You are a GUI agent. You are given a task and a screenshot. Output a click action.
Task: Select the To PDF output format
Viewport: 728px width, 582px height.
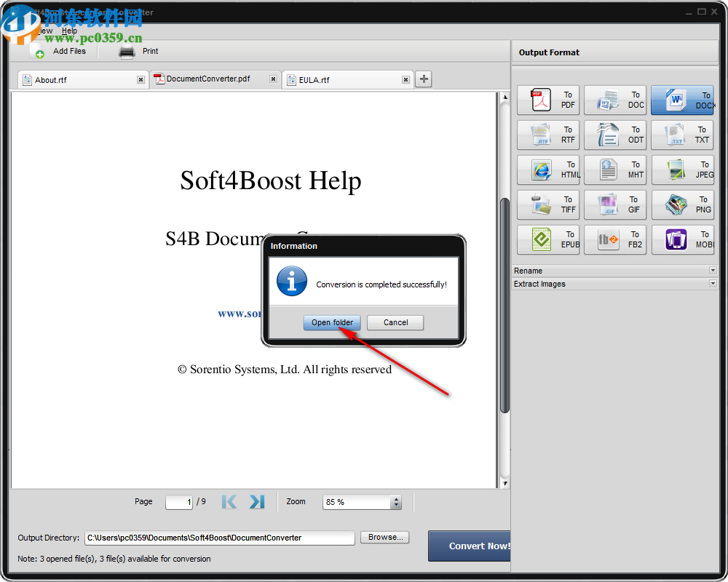(x=547, y=100)
